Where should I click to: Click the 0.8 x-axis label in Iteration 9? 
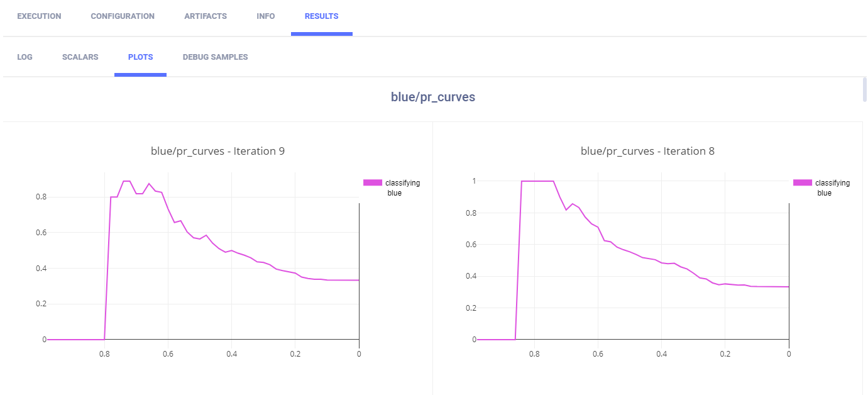[104, 353]
